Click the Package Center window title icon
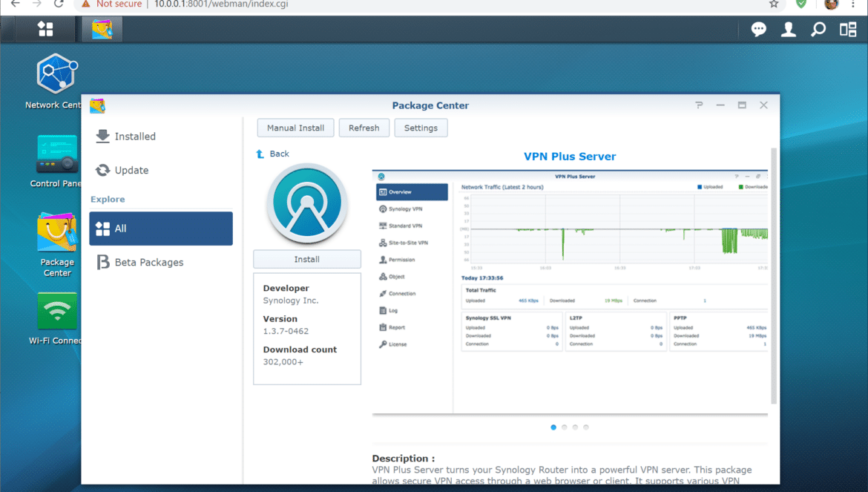The image size is (868, 492). (x=97, y=105)
